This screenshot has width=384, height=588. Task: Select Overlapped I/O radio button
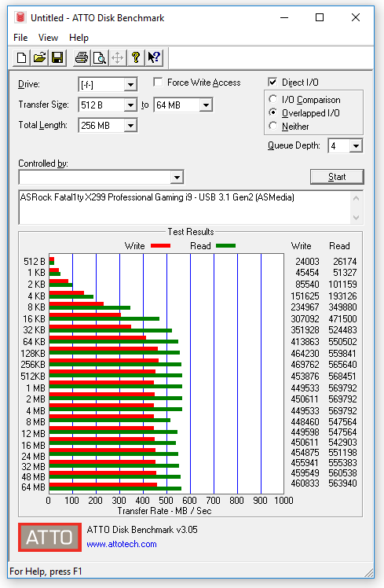pos(273,112)
